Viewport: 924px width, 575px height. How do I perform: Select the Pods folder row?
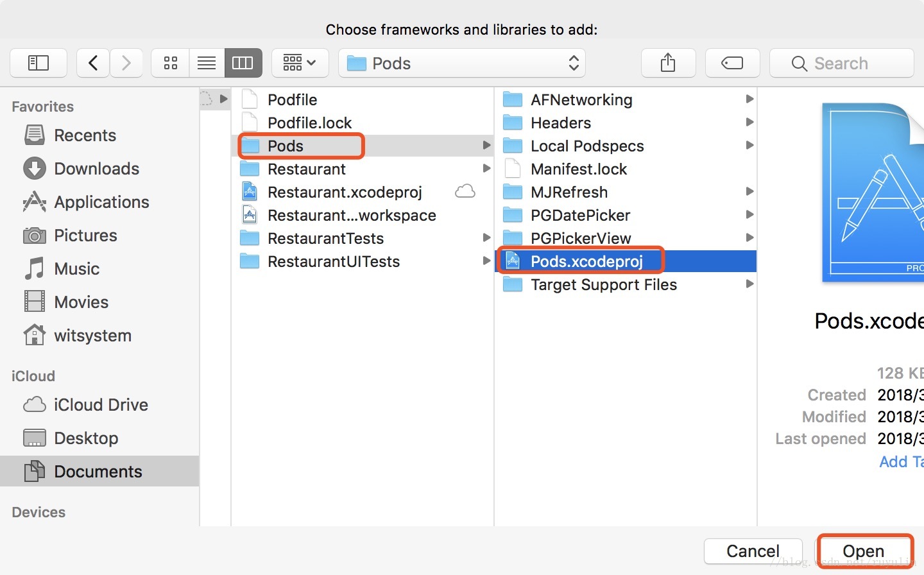(x=363, y=146)
